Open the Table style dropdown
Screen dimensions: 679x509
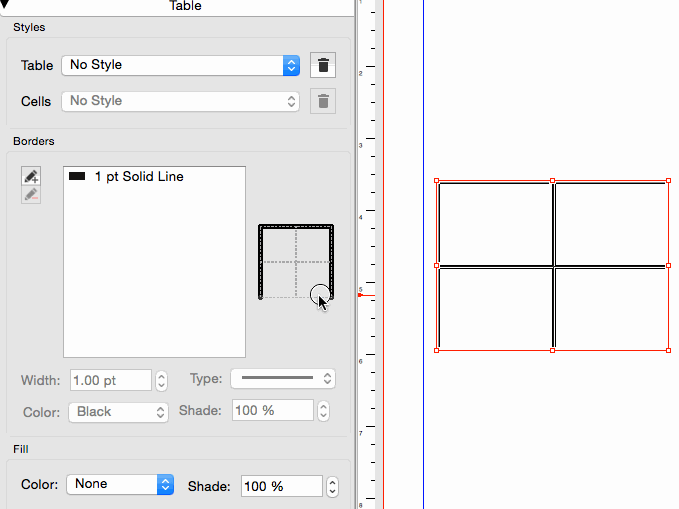pos(180,65)
